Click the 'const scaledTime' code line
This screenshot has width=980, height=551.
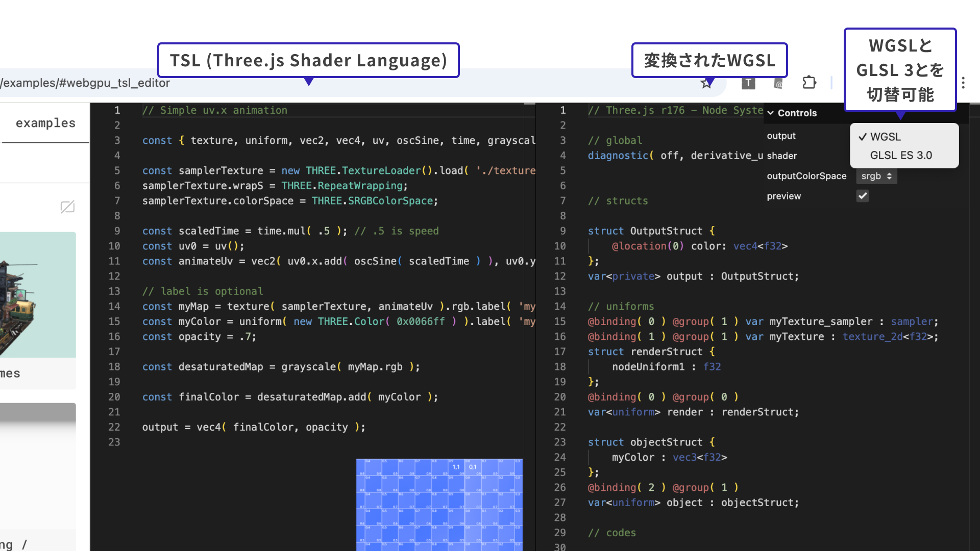click(290, 231)
